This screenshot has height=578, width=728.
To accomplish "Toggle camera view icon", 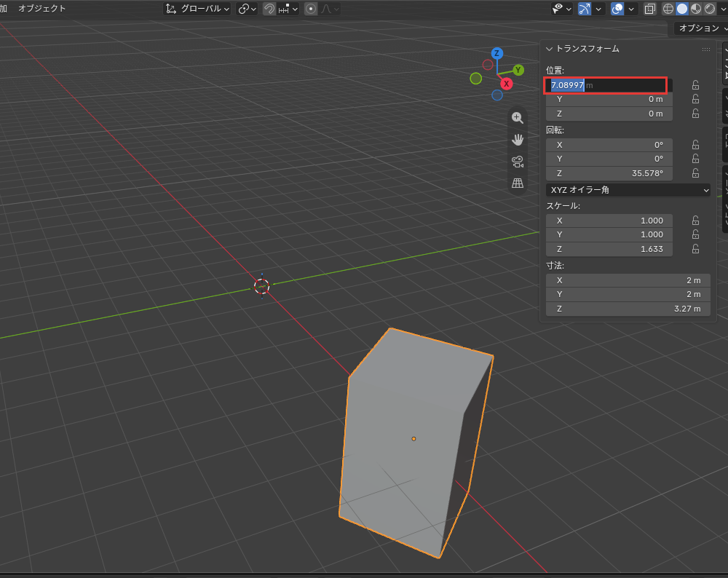I will pyautogui.click(x=517, y=162).
